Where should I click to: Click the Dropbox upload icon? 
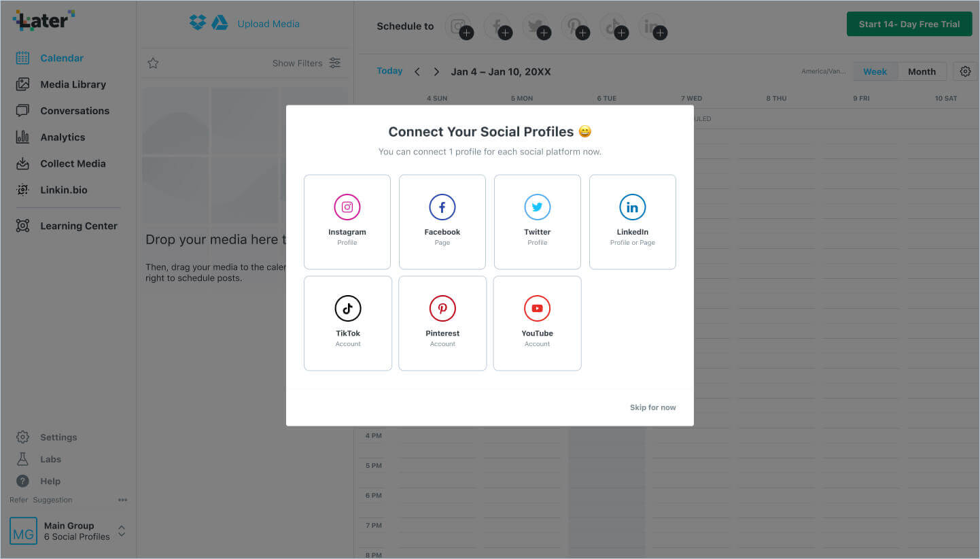click(198, 23)
